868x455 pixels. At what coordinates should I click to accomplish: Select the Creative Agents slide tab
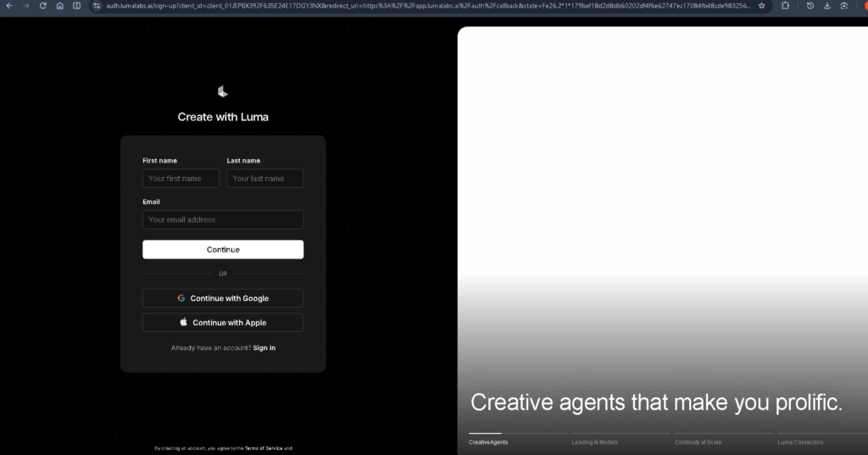(x=488, y=442)
